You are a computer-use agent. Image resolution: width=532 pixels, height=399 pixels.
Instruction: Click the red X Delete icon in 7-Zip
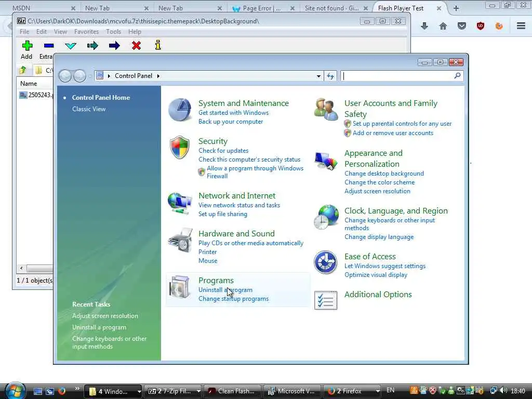click(x=137, y=46)
